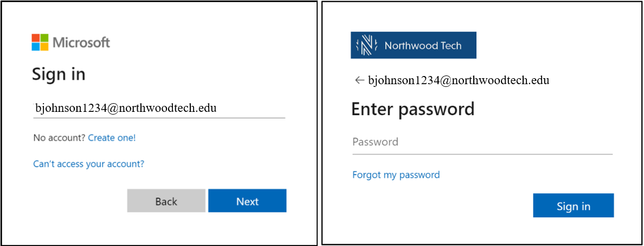Click the underline beneath the Password field
The image size is (644, 246).
coord(482,154)
